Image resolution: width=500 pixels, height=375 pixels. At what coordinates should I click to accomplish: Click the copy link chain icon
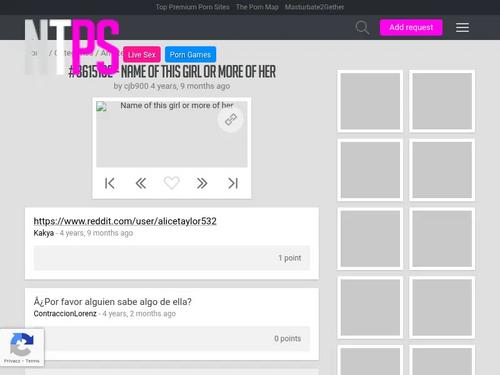coord(230,120)
